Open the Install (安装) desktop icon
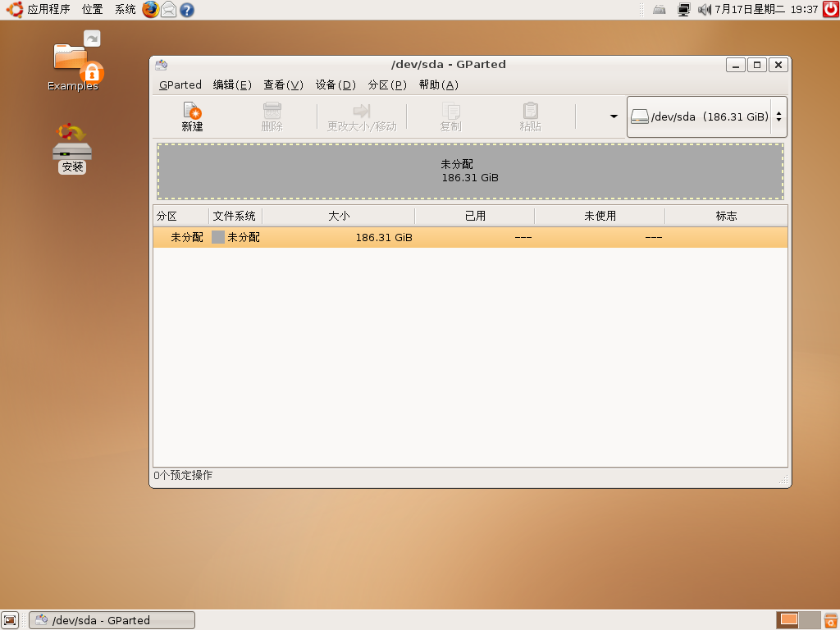This screenshot has width=840, height=630. coord(72,149)
